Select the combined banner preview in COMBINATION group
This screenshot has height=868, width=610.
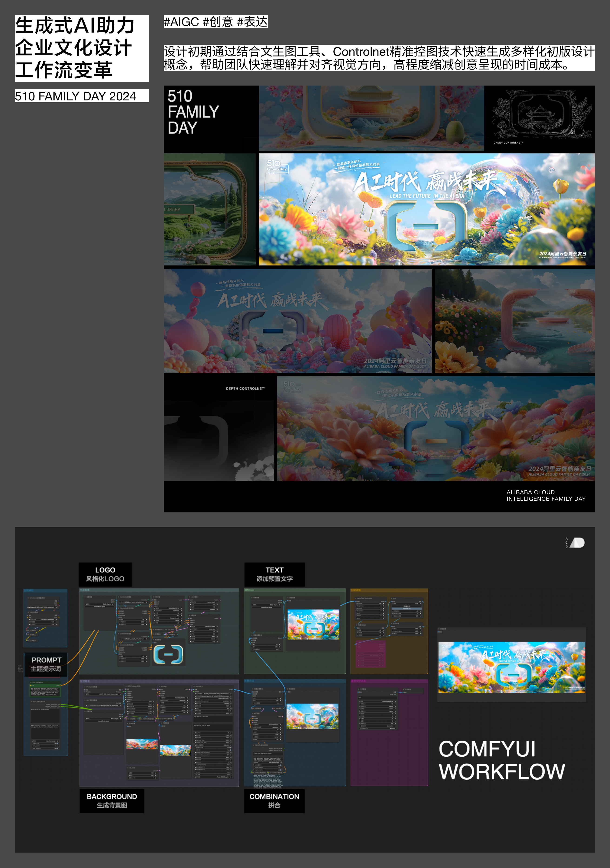click(312, 716)
